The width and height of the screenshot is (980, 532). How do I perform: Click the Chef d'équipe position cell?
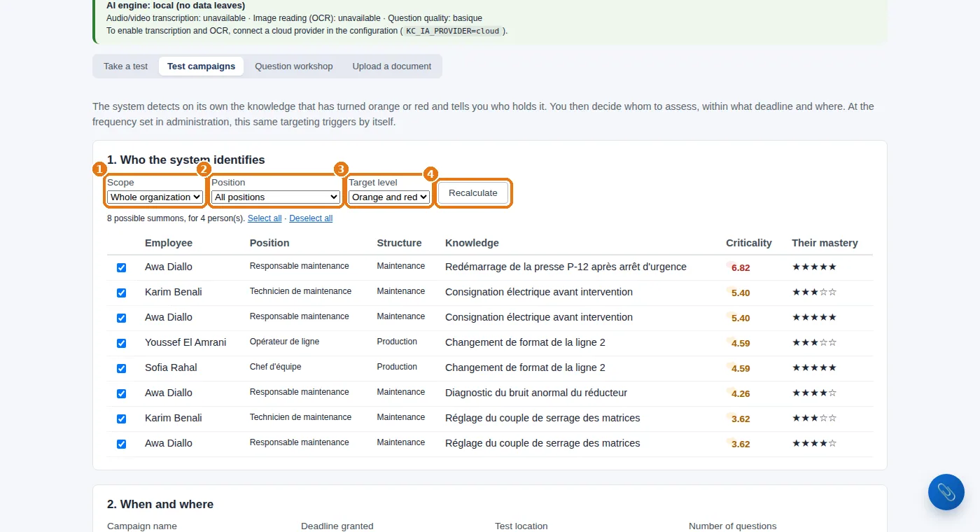[275, 367]
